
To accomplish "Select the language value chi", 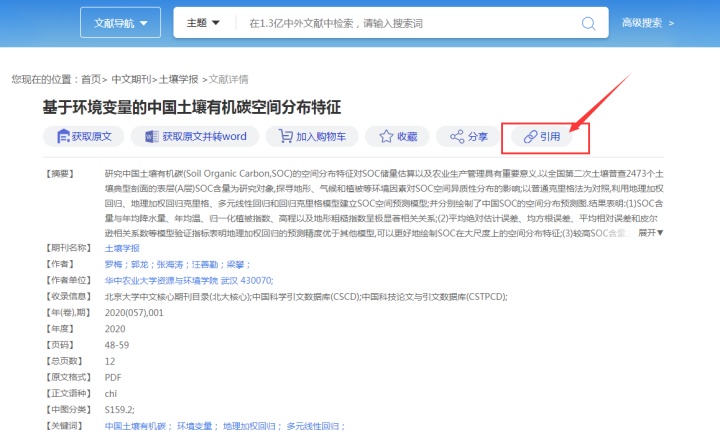I will 111,393.
